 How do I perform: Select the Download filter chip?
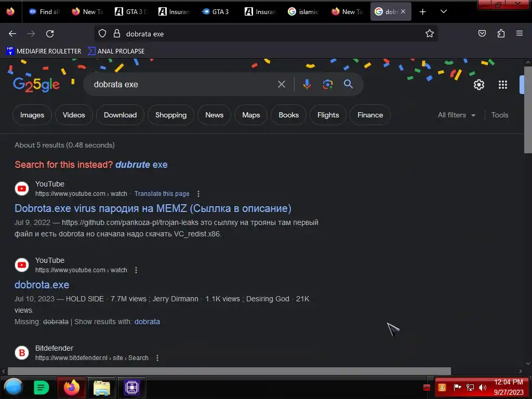(x=120, y=115)
